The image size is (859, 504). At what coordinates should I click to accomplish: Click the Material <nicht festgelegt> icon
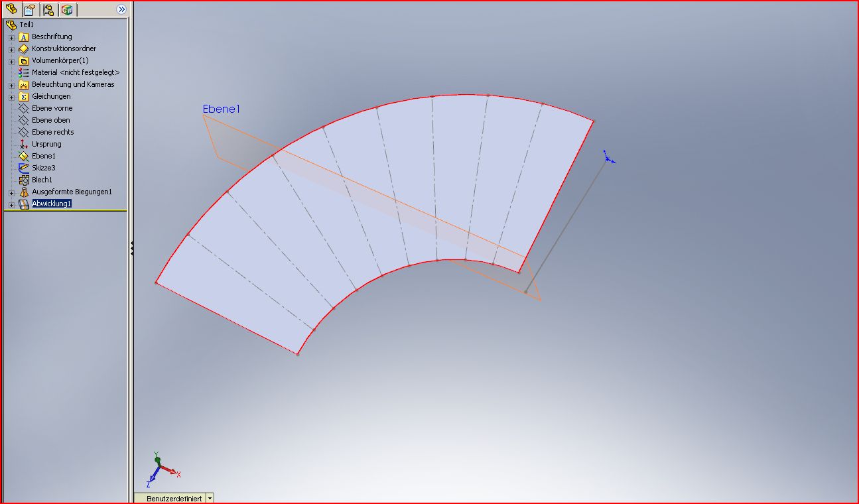click(x=24, y=73)
